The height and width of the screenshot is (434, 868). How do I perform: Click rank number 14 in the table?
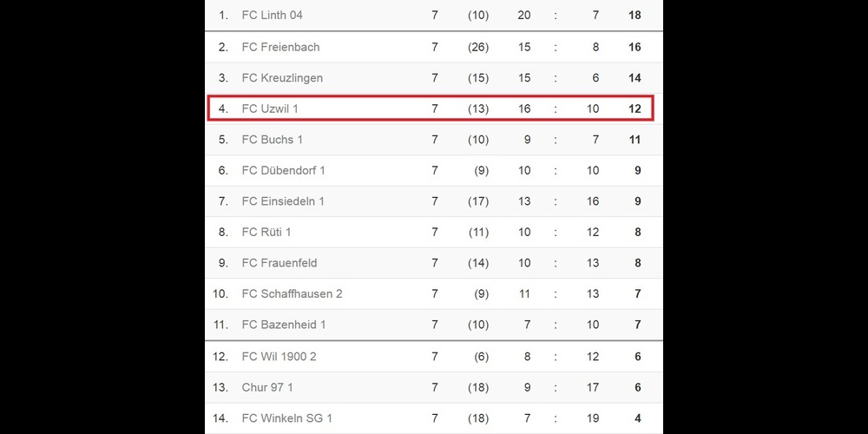point(220,418)
